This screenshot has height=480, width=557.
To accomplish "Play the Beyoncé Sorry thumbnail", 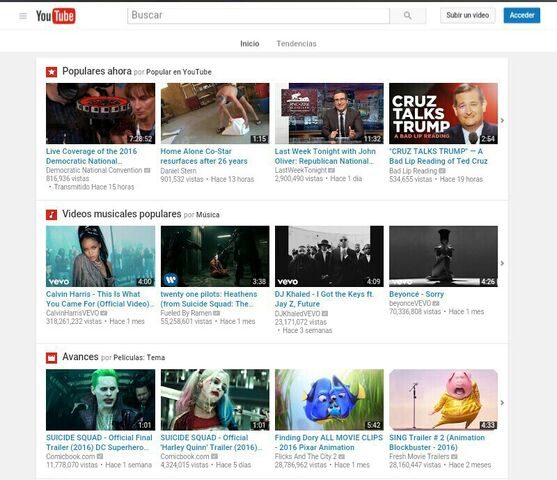I will pos(443,257).
